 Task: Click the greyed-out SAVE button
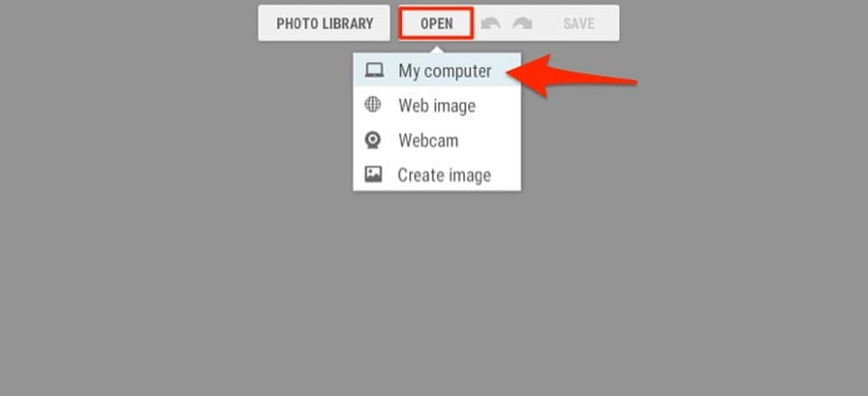click(579, 23)
